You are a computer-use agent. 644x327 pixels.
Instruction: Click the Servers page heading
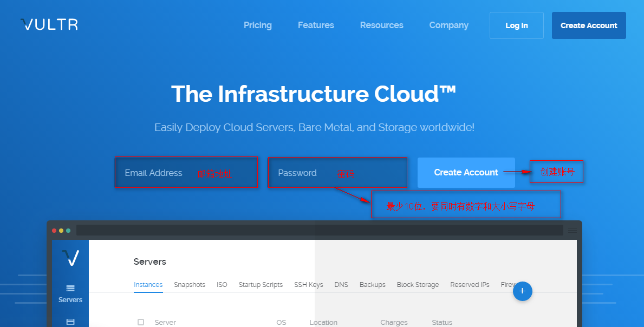[x=150, y=262]
